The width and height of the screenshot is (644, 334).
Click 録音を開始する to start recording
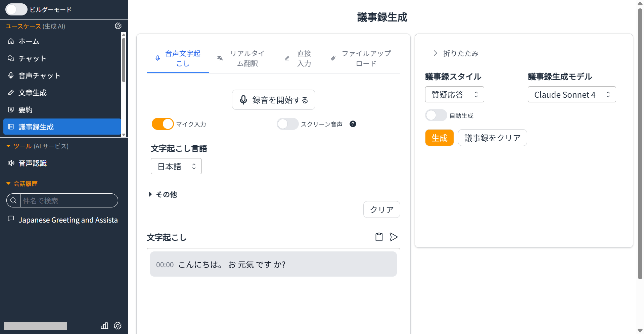273,99
